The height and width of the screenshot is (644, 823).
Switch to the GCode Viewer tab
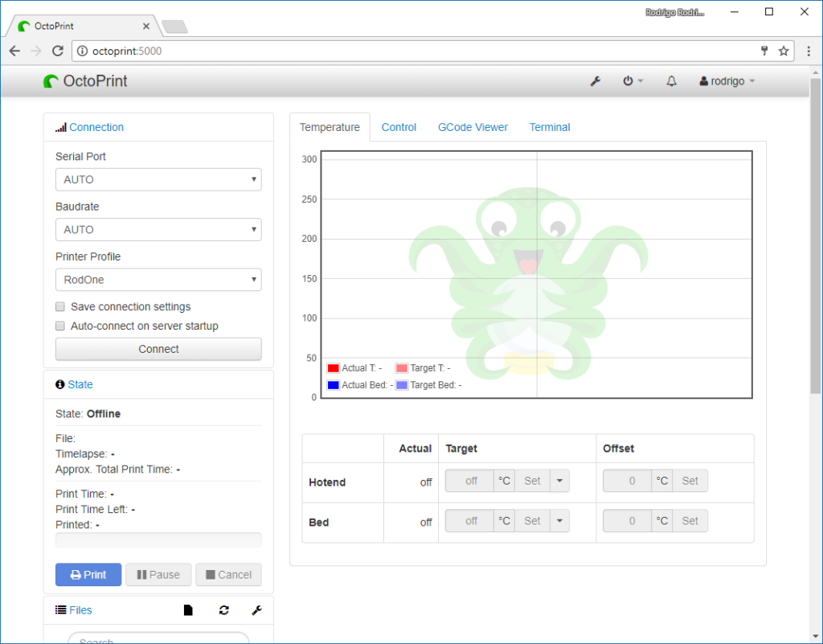pos(473,127)
